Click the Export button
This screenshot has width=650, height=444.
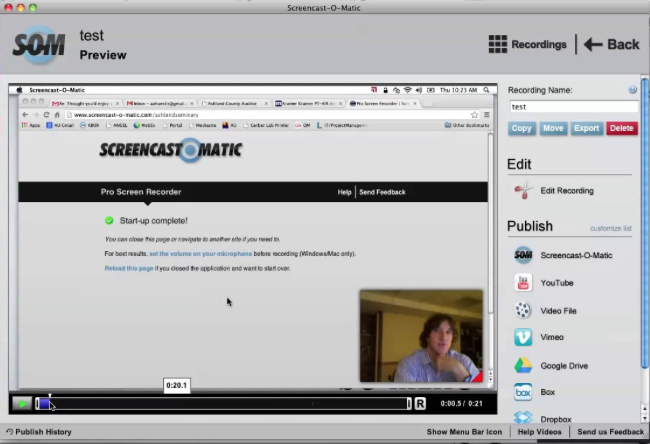[x=586, y=129]
